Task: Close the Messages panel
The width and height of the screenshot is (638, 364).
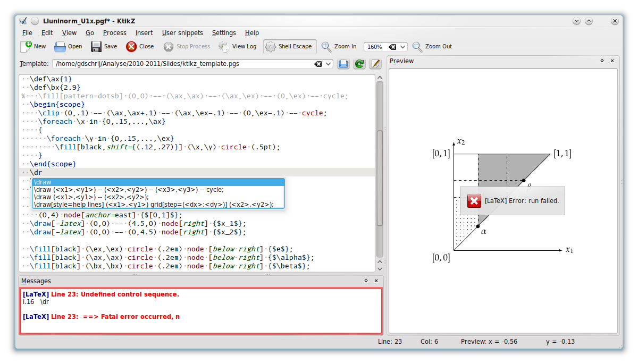Action: pyautogui.click(x=376, y=281)
